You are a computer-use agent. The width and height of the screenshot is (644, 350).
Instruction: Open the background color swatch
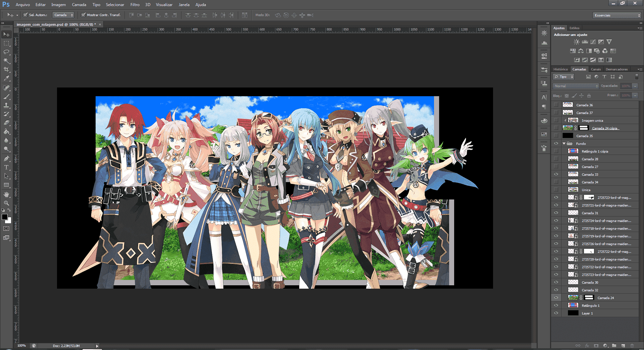tap(9, 221)
